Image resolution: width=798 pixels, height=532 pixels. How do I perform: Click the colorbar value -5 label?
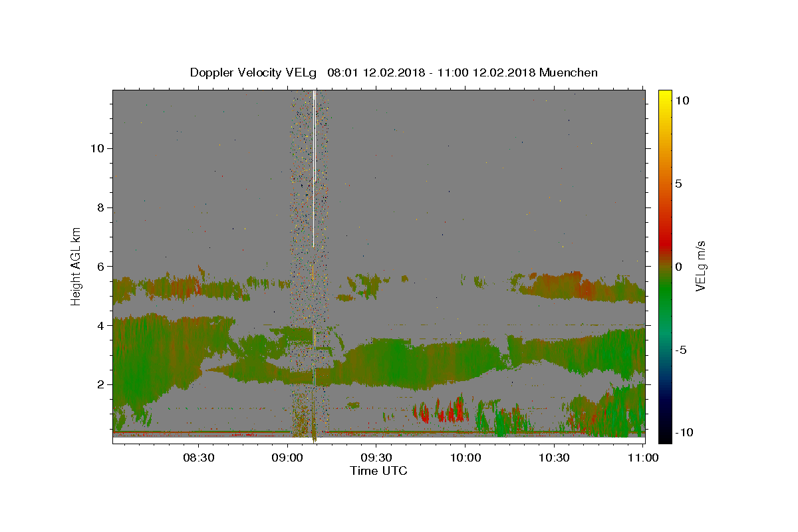681,349
